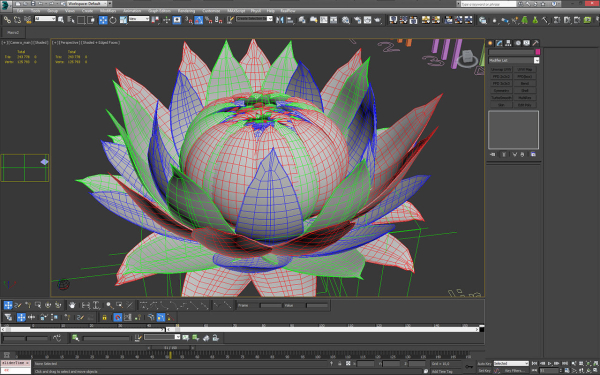Choose the Bind to Space Warp tool

click(x=28, y=20)
